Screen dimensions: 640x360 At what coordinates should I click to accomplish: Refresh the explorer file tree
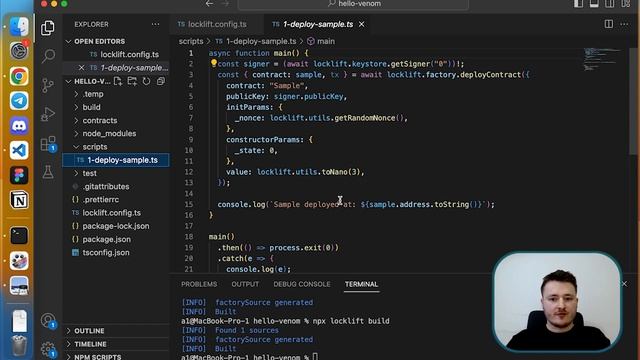pos(147,81)
